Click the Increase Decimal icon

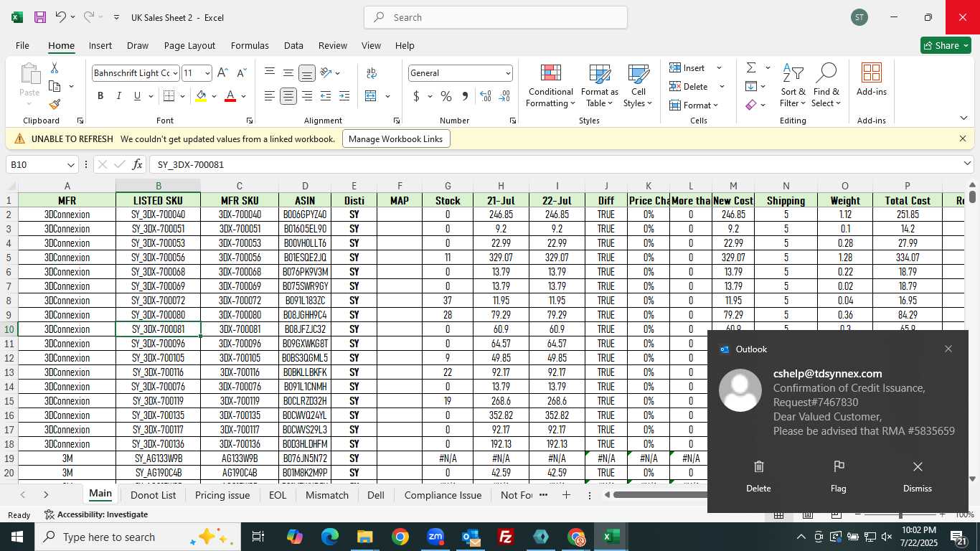click(x=486, y=96)
